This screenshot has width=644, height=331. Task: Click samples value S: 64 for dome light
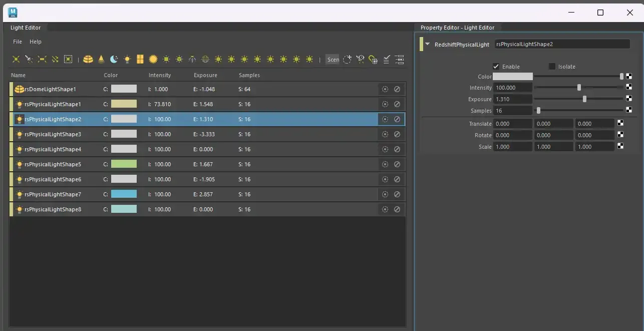(x=244, y=89)
